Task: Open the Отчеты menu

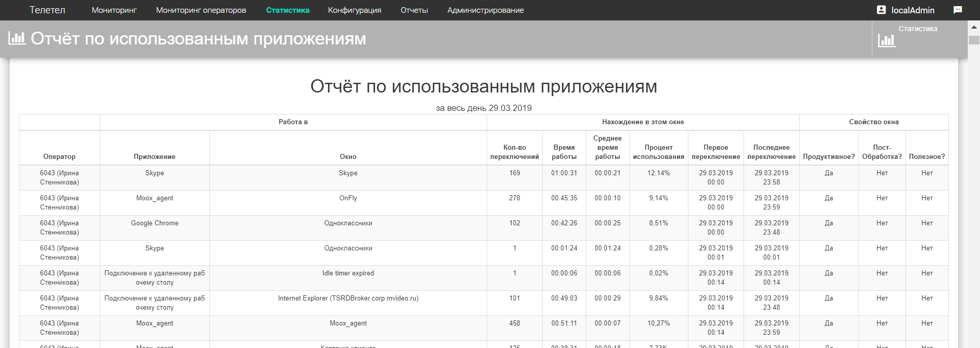Action: click(414, 10)
